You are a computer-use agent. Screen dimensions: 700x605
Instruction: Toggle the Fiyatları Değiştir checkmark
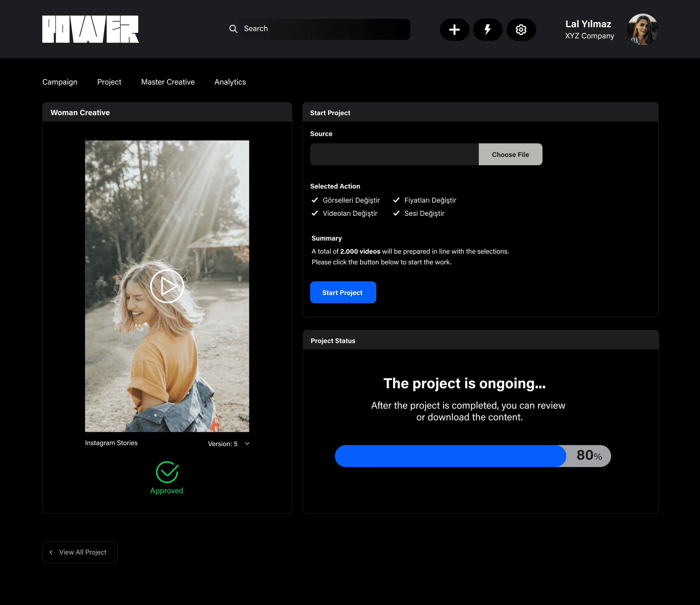click(397, 200)
